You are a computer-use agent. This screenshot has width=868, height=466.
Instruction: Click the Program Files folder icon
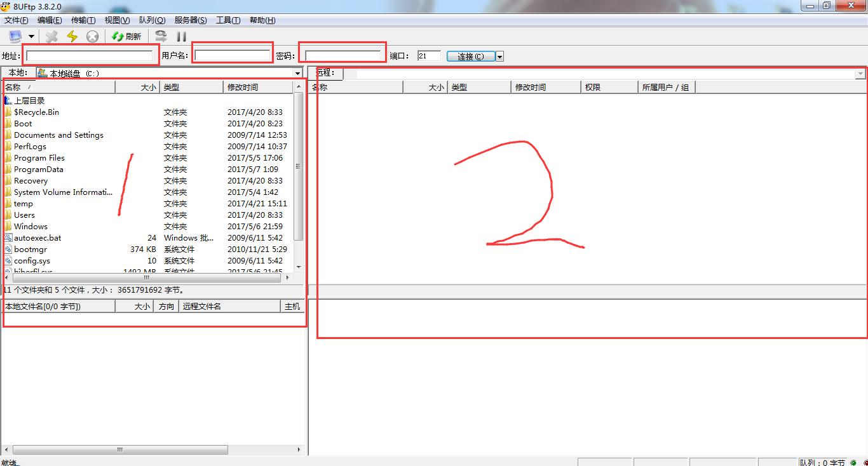pyautogui.click(x=8, y=158)
